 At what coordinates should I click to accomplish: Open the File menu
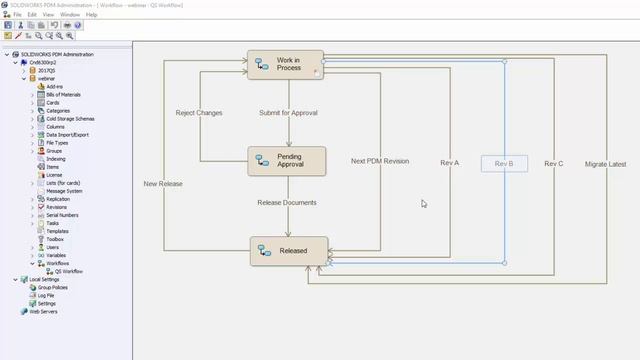click(17, 15)
